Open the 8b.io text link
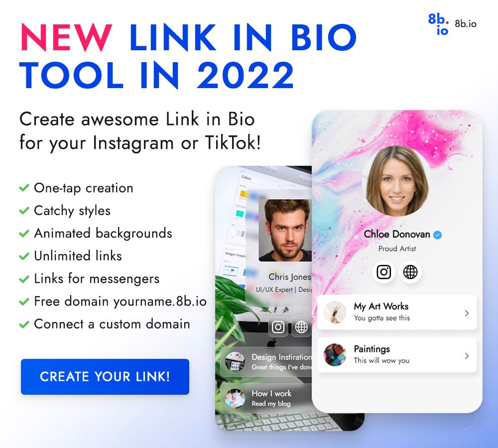 [466, 24]
